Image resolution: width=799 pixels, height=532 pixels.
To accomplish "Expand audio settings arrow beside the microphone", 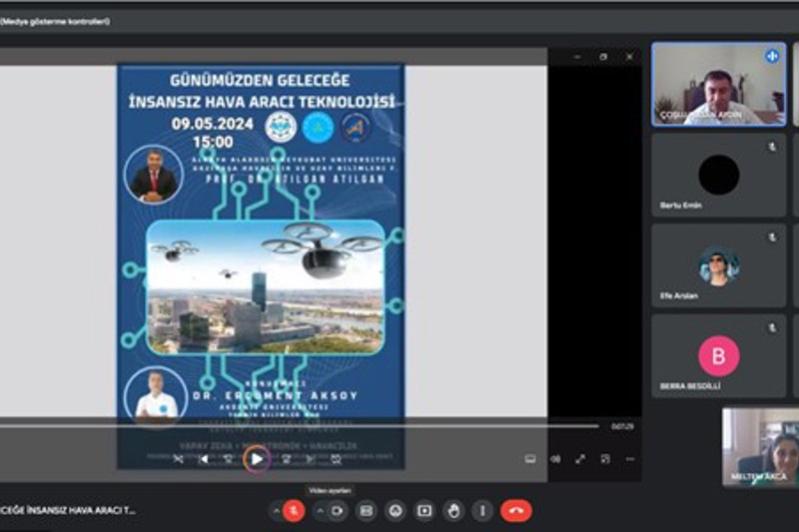I will pyautogui.click(x=275, y=511).
